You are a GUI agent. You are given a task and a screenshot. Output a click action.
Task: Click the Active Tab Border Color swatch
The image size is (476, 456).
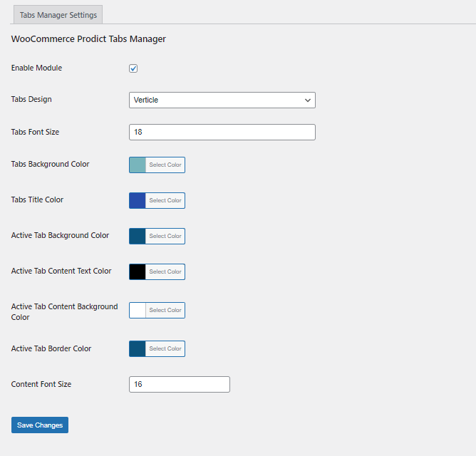(138, 348)
